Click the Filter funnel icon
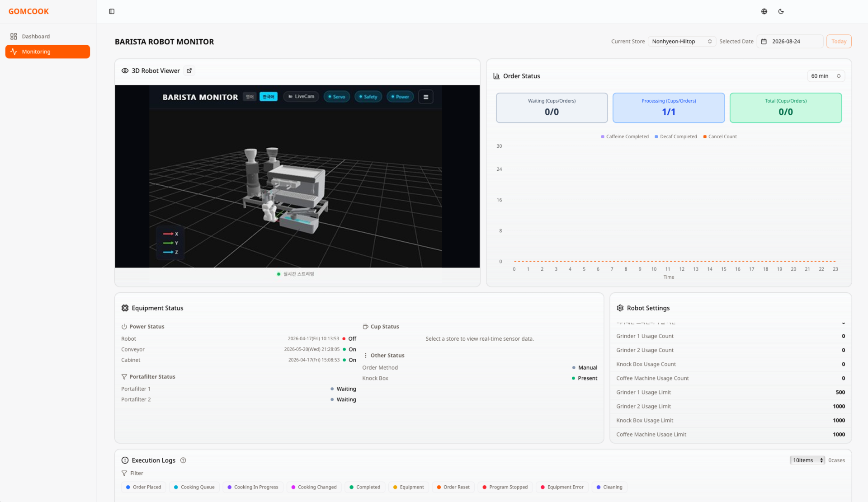Viewport: 868px width, 502px height. [x=124, y=473]
